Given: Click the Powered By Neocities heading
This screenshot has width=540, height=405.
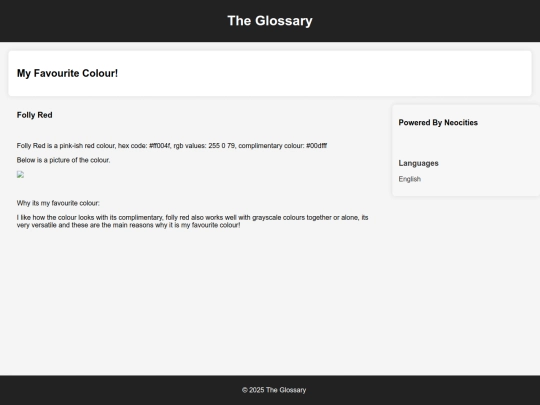Looking at the screenshot, I should (x=438, y=123).
